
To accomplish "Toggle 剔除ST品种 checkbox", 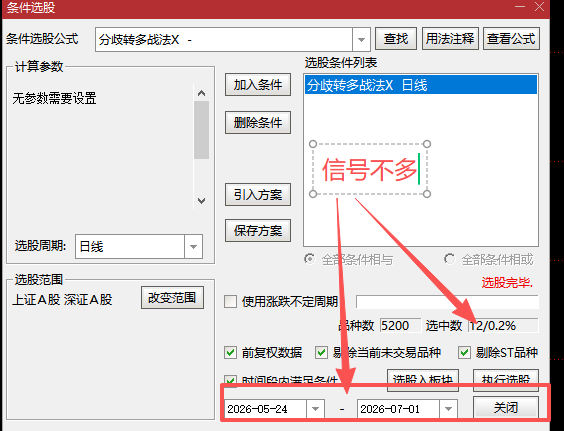I will [x=464, y=353].
